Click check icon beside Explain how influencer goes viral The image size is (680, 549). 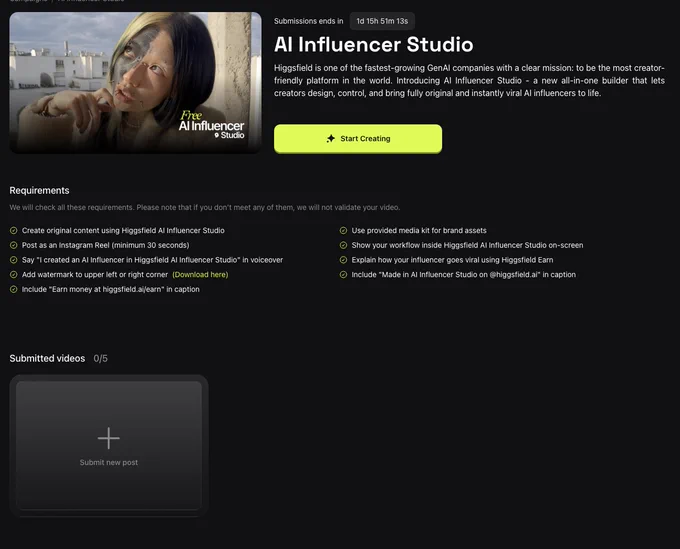tap(343, 260)
